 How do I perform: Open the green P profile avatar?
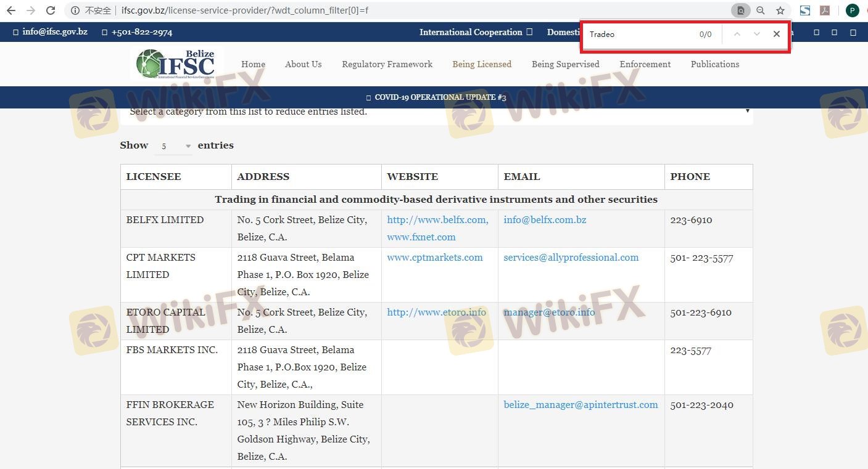point(852,10)
